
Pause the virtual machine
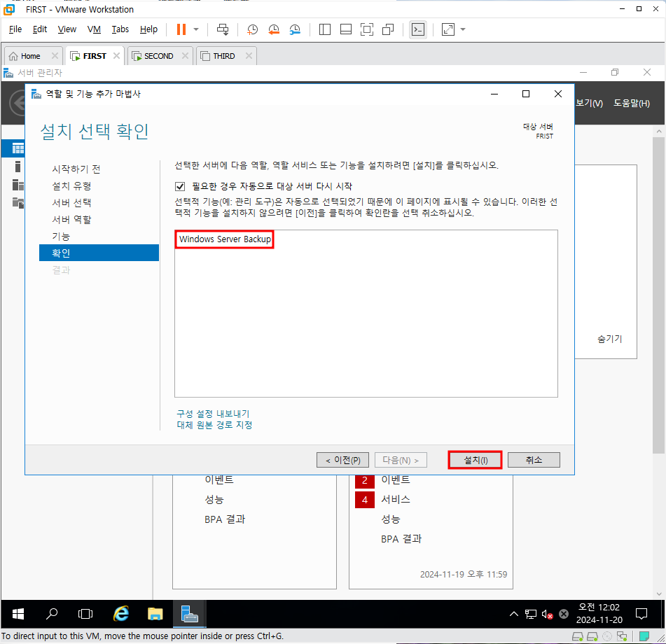click(181, 29)
